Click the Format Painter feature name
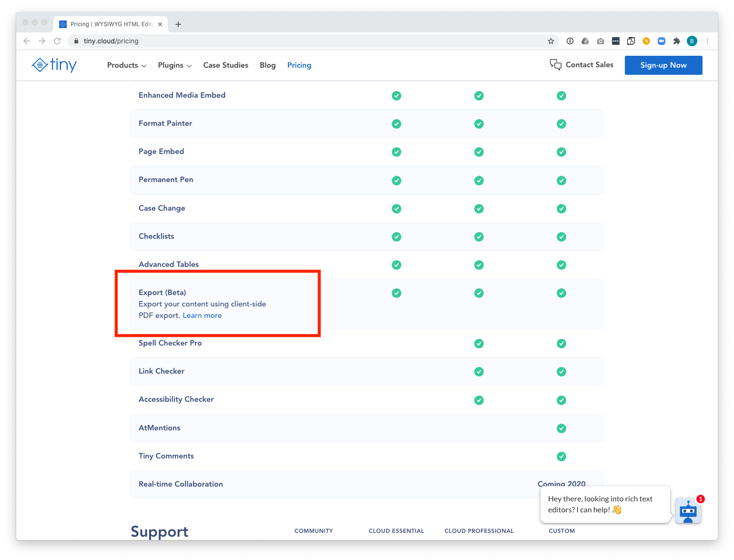Screen dimensions: 734x560 pos(165,123)
